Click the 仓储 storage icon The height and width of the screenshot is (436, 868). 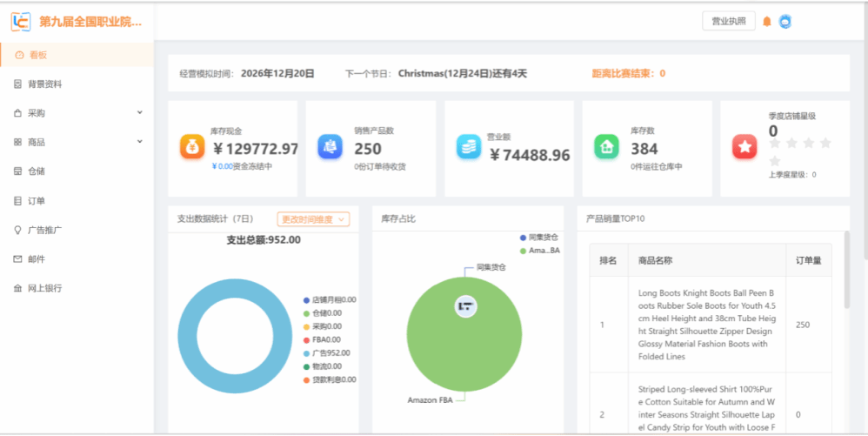coord(17,171)
